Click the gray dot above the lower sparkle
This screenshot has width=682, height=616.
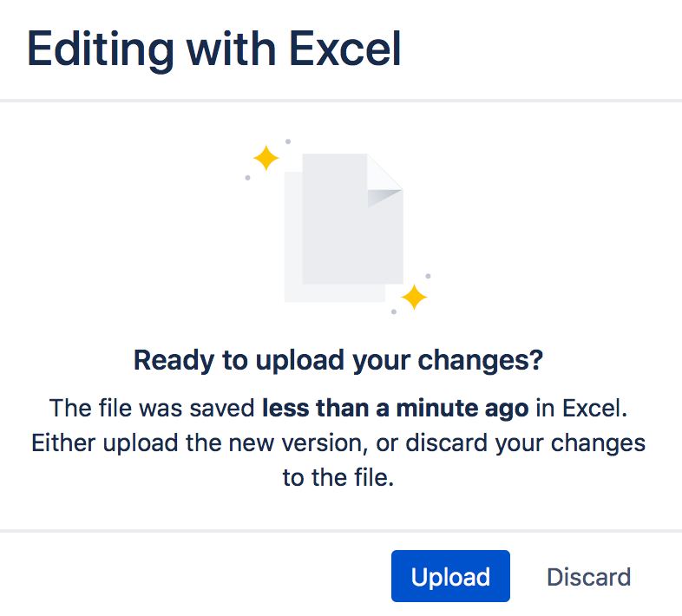(x=428, y=276)
